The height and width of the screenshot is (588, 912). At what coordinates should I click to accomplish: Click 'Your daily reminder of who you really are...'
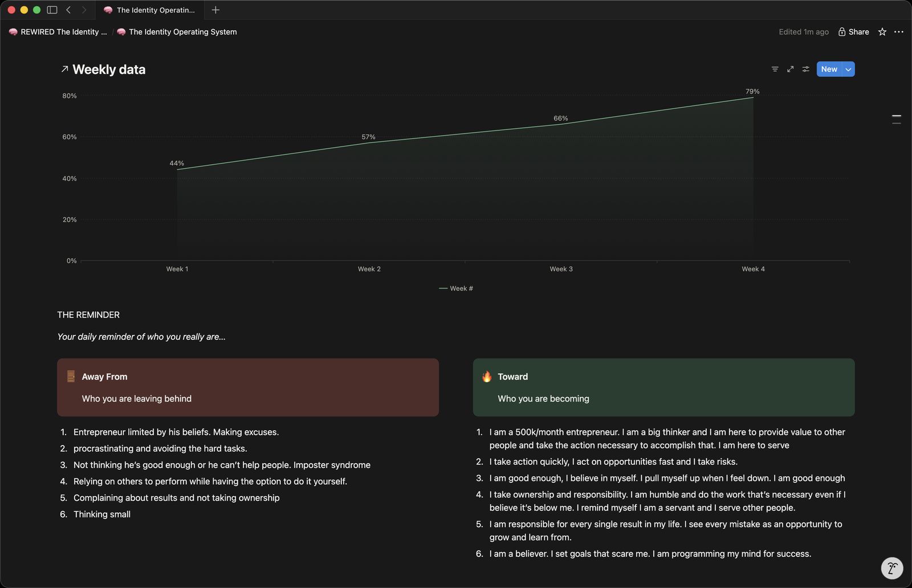coord(141,337)
